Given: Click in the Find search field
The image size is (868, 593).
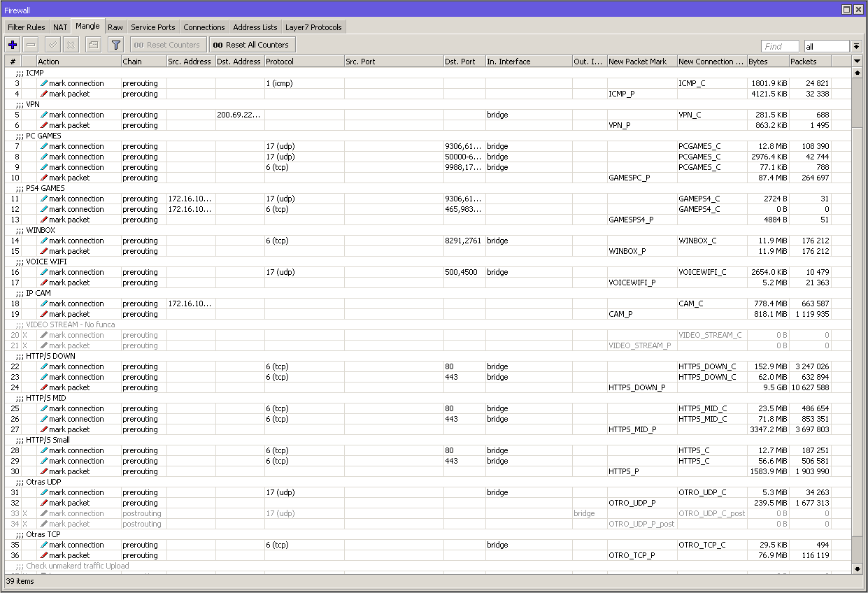Looking at the screenshot, I should click(780, 46).
